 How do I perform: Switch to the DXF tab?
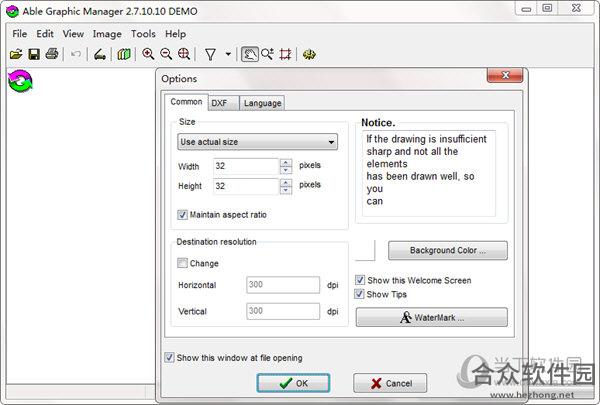pos(224,103)
